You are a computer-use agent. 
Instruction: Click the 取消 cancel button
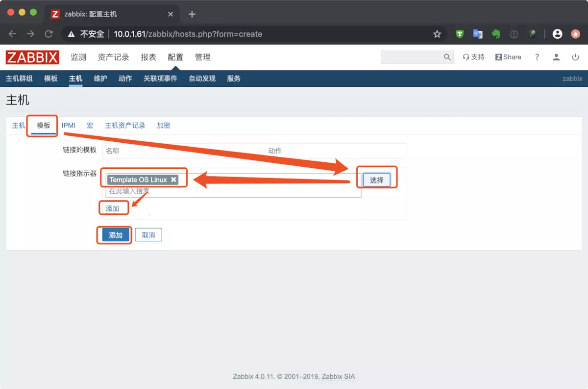tap(148, 235)
